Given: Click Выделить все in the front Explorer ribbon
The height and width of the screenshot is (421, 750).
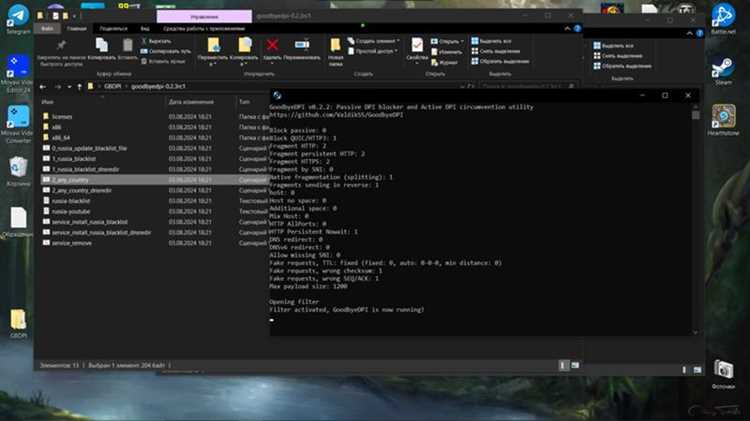Looking at the screenshot, I should [x=491, y=41].
